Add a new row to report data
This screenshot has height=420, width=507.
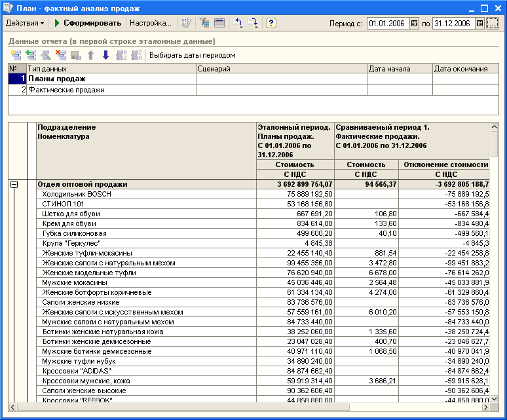[x=16, y=55]
